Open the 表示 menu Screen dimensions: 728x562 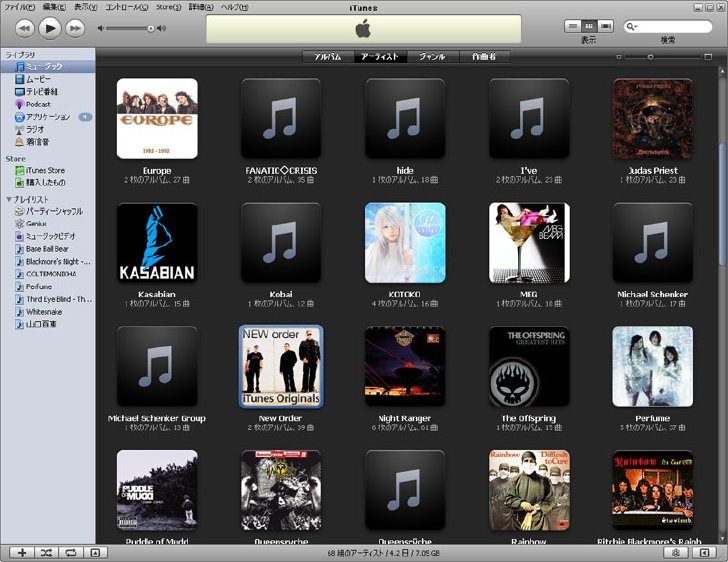86,7
